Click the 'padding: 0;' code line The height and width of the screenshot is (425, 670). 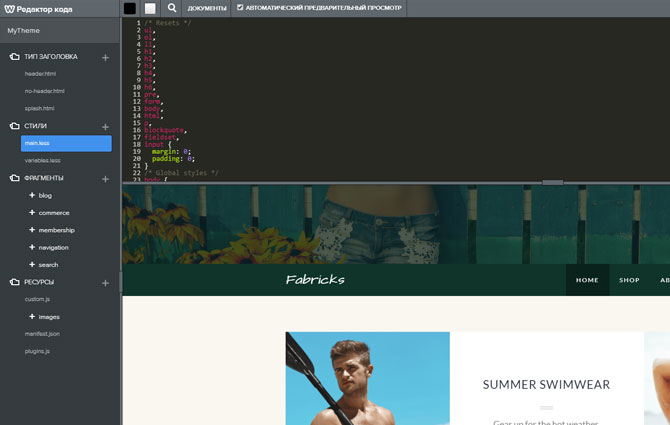173,159
